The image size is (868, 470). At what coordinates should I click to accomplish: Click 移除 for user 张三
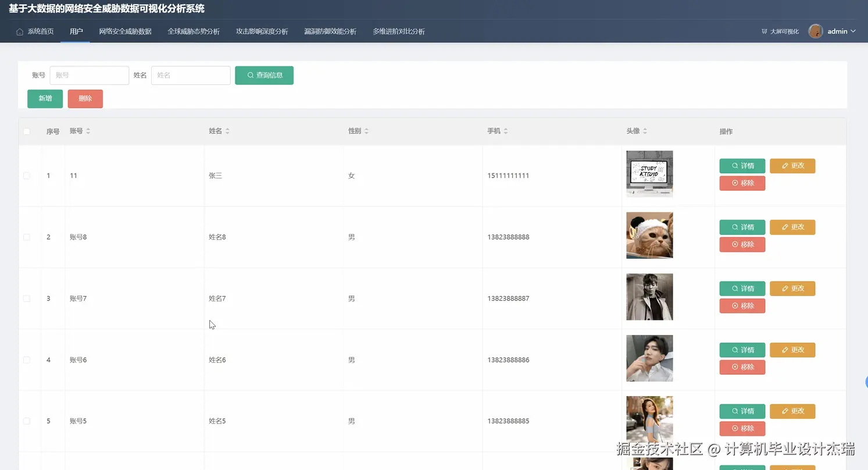(742, 183)
